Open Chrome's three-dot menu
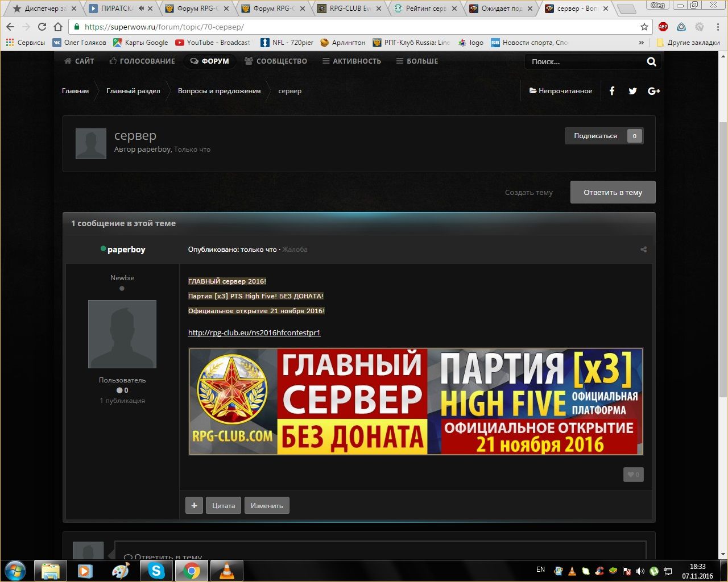Viewport: 728px width, 582px height. tap(718, 27)
